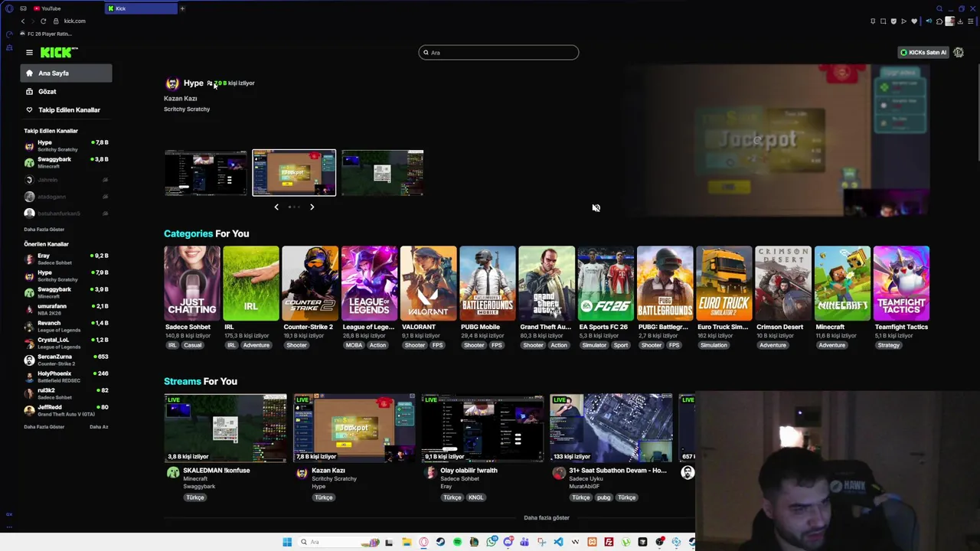Open Crystal_LoL recommended channel

pos(66,343)
